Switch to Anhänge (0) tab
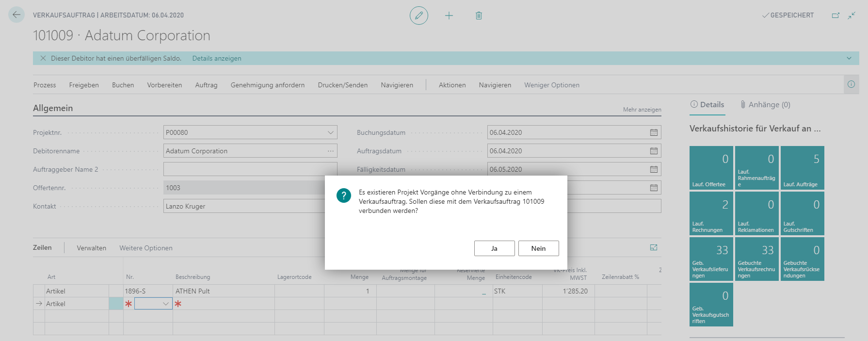The image size is (868, 341). point(765,104)
